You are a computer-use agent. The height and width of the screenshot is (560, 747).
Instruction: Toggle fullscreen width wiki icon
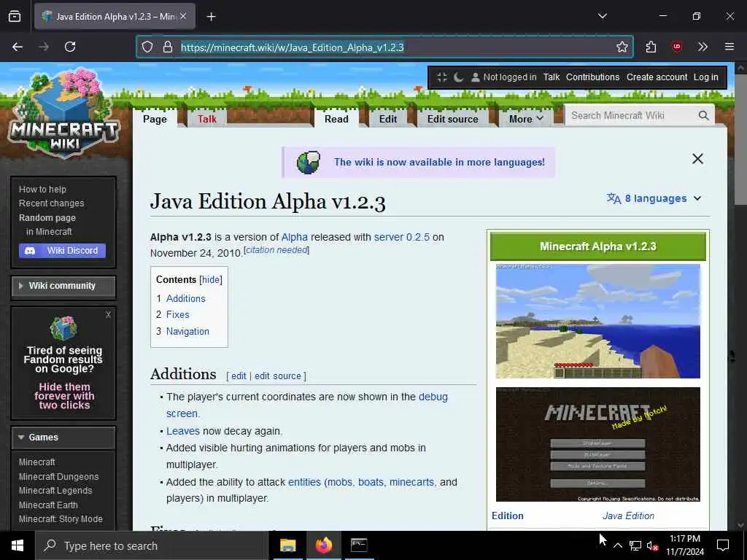(442, 77)
